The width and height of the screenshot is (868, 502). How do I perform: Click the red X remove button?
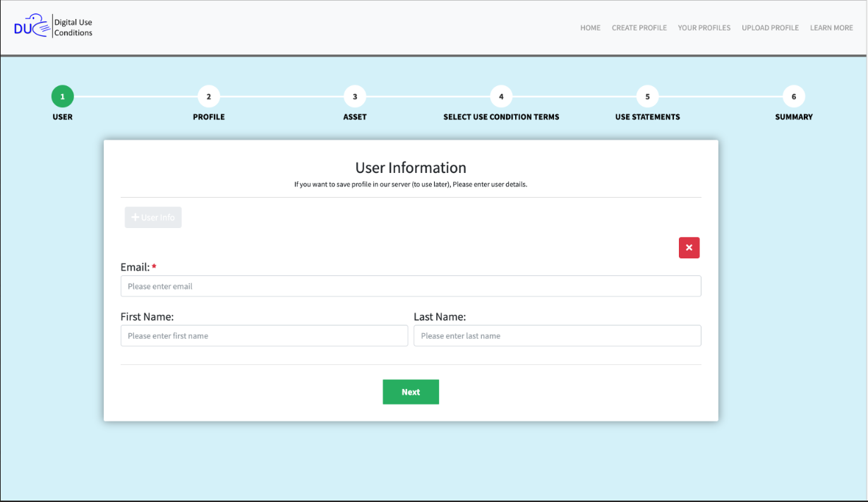point(689,248)
